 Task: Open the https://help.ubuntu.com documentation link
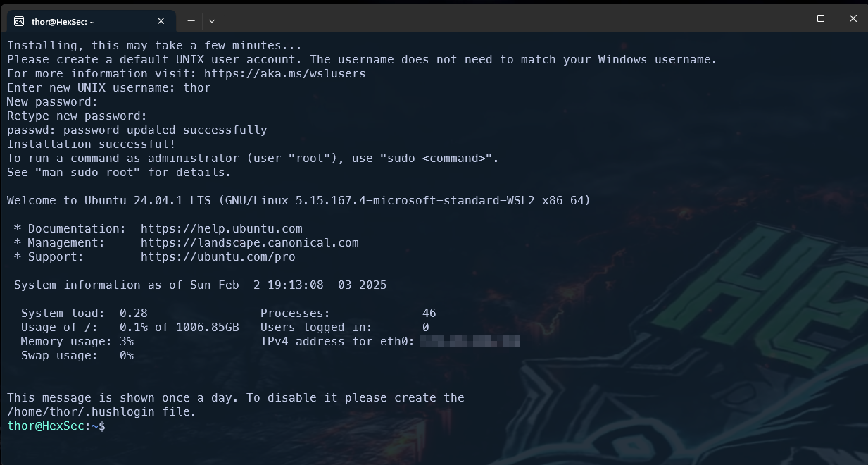pyautogui.click(x=222, y=228)
